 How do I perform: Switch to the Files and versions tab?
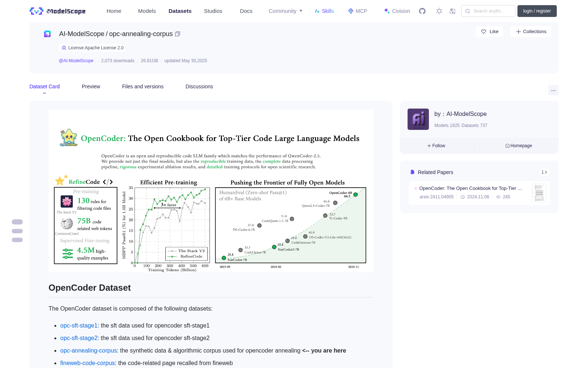click(x=143, y=86)
